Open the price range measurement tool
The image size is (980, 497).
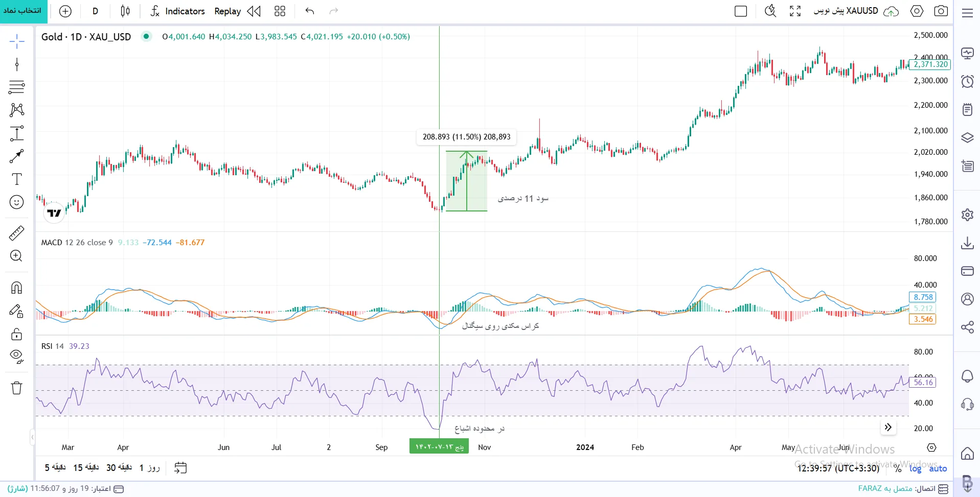click(x=17, y=133)
